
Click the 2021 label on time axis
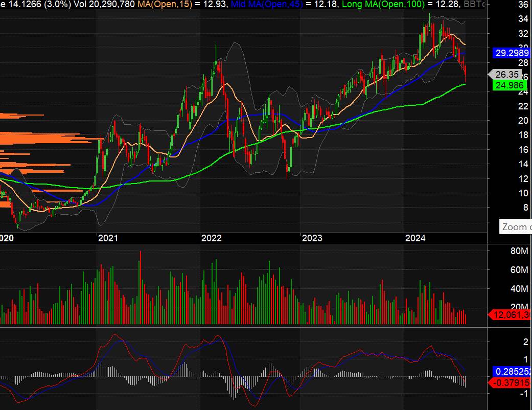pyautogui.click(x=108, y=238)
